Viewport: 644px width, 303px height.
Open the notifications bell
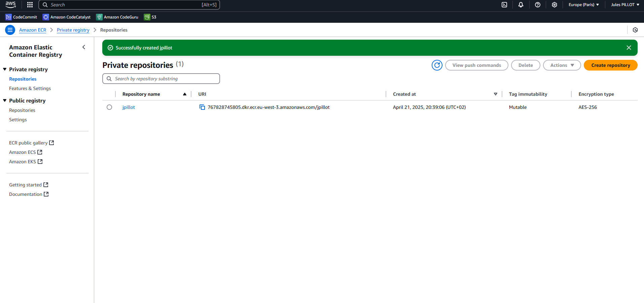coord(521,5)
